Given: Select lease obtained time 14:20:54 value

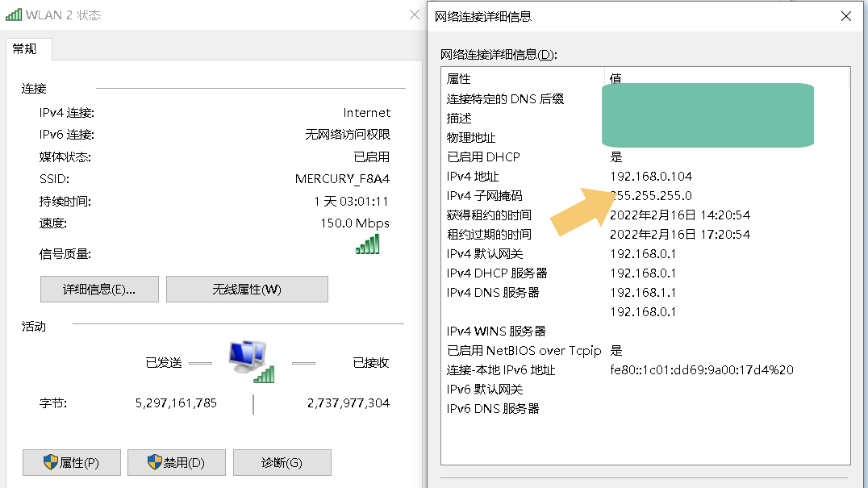Looking at the screenshot, I should coord(680,215).
